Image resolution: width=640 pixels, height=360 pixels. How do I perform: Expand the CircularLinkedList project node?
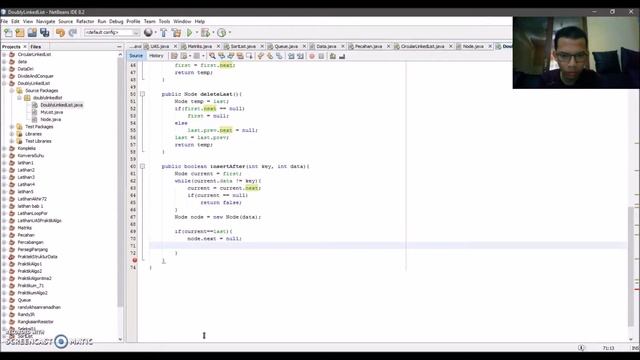4,54
